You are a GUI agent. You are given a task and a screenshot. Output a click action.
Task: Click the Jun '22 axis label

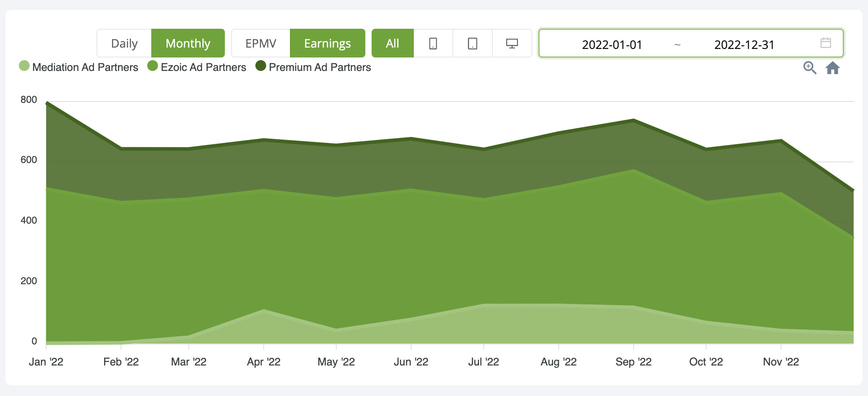pos(411,362)
